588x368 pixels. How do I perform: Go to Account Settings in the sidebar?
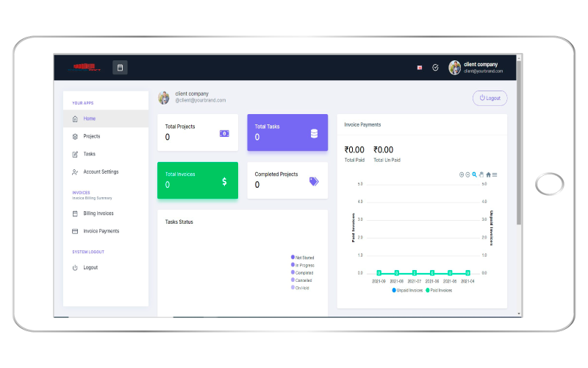[x=100, y=172]
